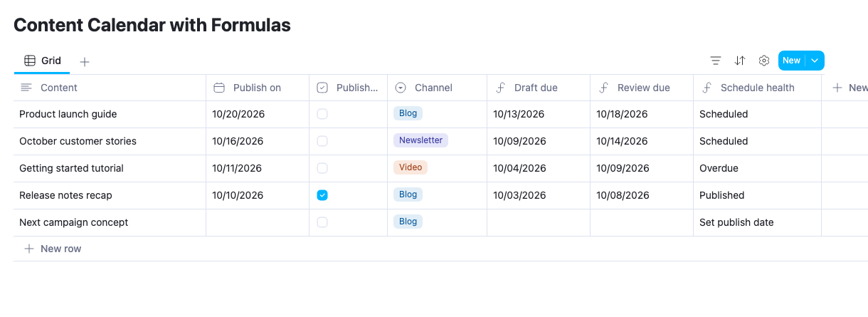Open the Draft due column header
868x317 pixels.
(x=539, y=88)
